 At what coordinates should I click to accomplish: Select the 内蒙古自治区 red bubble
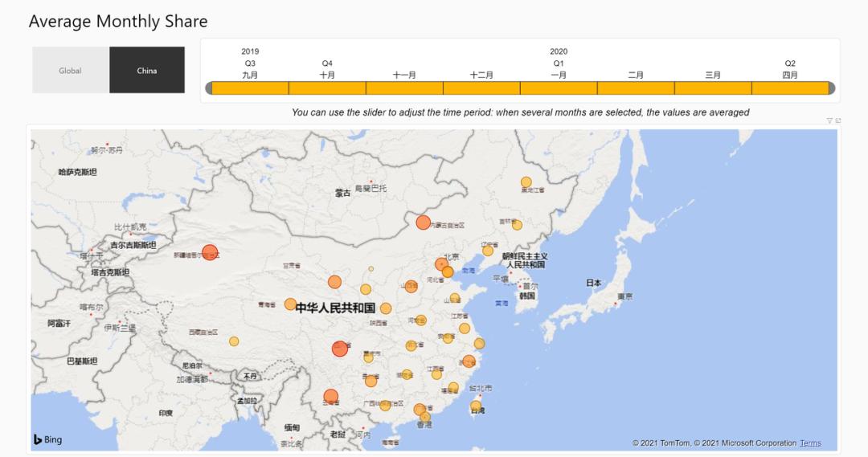point(424,222)
